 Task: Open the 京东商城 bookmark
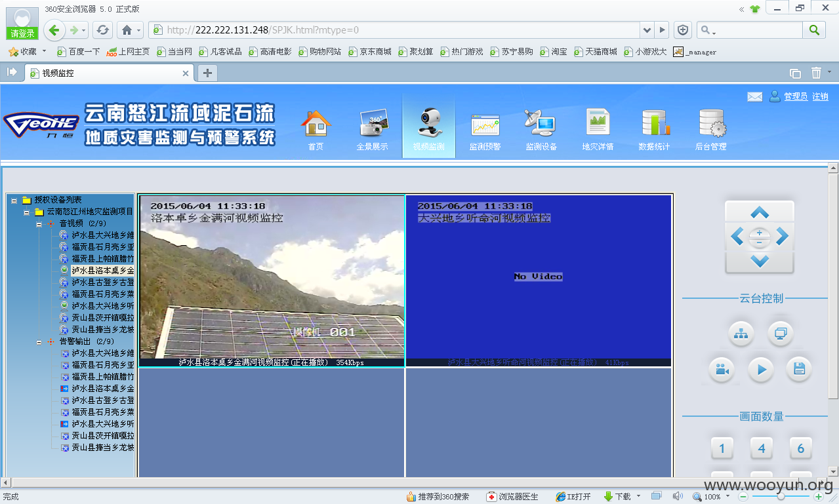coord(369,52)
